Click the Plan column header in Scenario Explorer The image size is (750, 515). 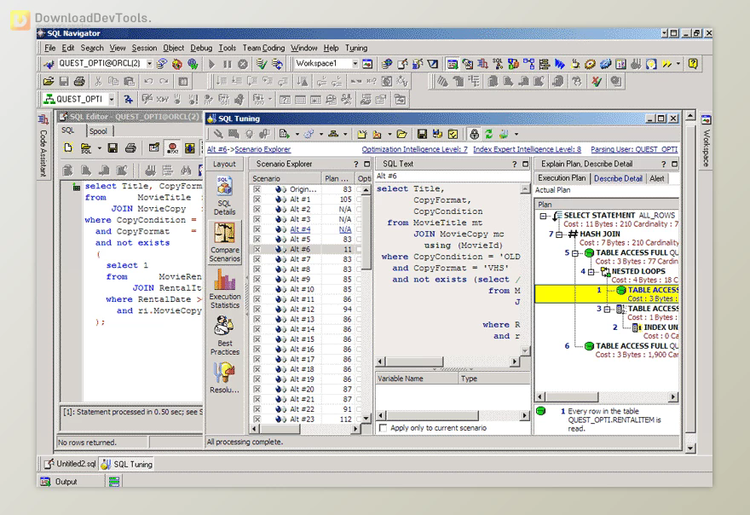(338, 178)
